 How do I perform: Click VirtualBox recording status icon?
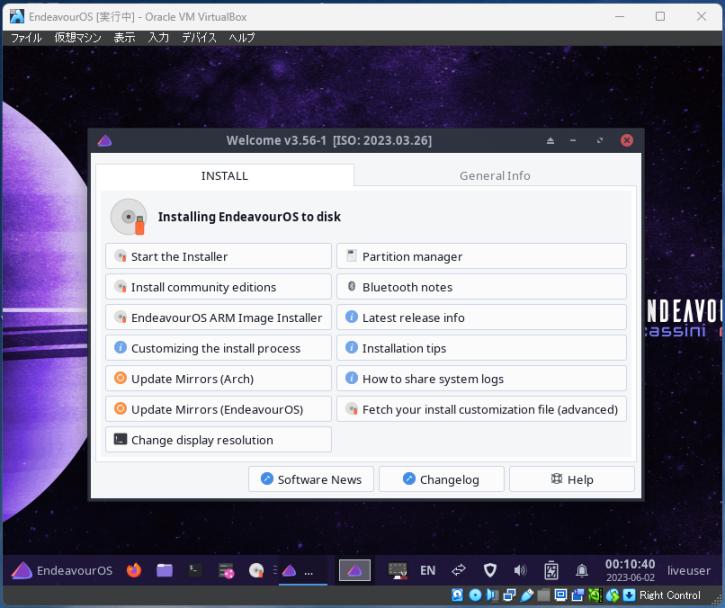tap(578, 595)
